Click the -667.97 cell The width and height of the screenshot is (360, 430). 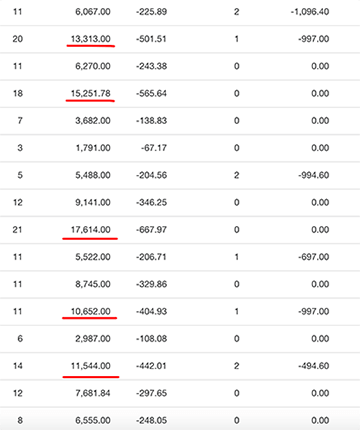(x=151, y=230)
